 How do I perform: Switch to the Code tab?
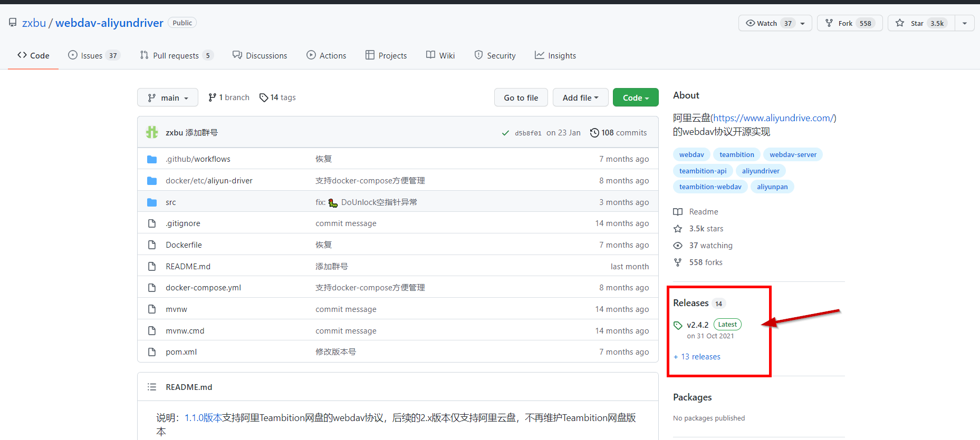coord(33,55)
